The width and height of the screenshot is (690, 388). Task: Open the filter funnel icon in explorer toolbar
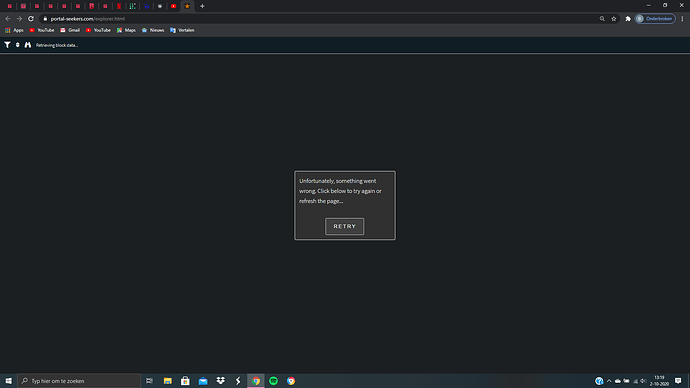coord(7,45)
